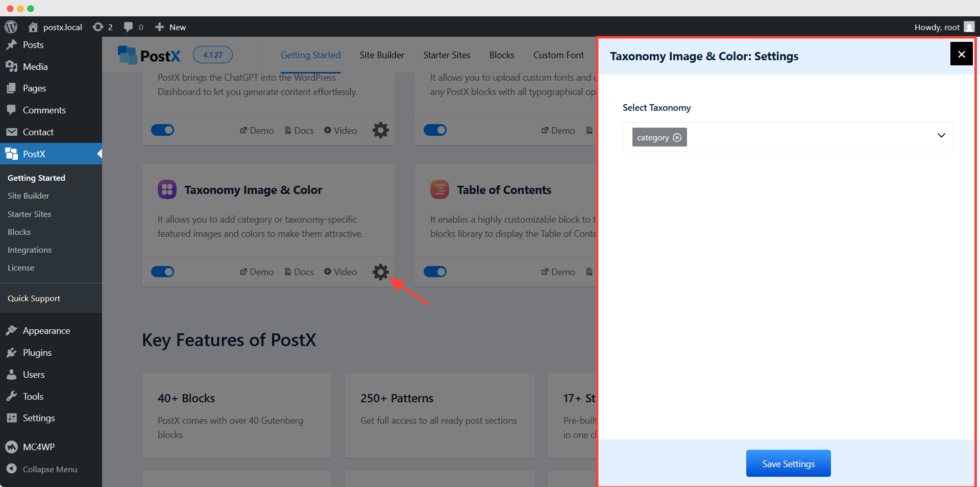
Task: Open Media in the sidebar
Action: 51,67
